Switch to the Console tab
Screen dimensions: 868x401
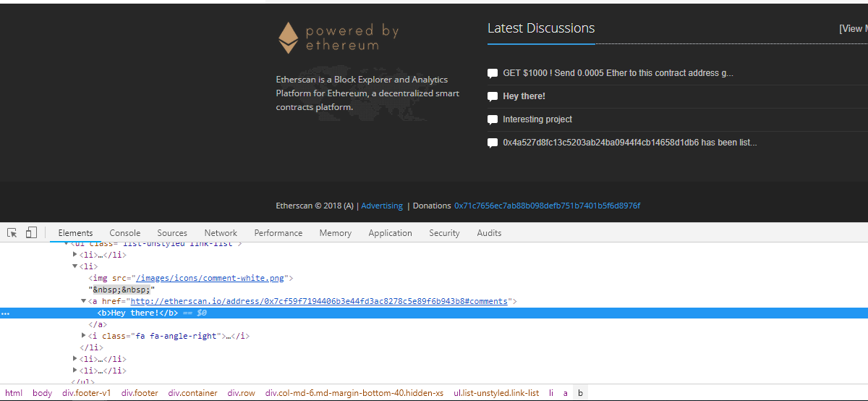click(125, 233)
